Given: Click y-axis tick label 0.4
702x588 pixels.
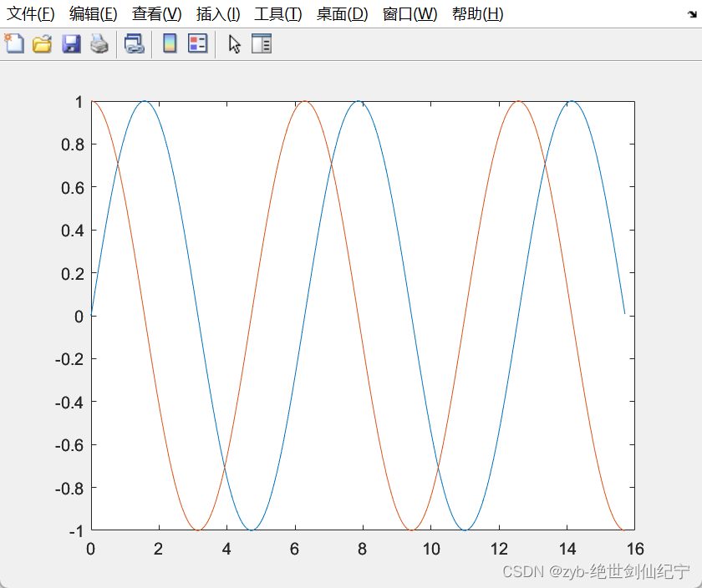Looking at the screenshot, I should click(73, 231).
